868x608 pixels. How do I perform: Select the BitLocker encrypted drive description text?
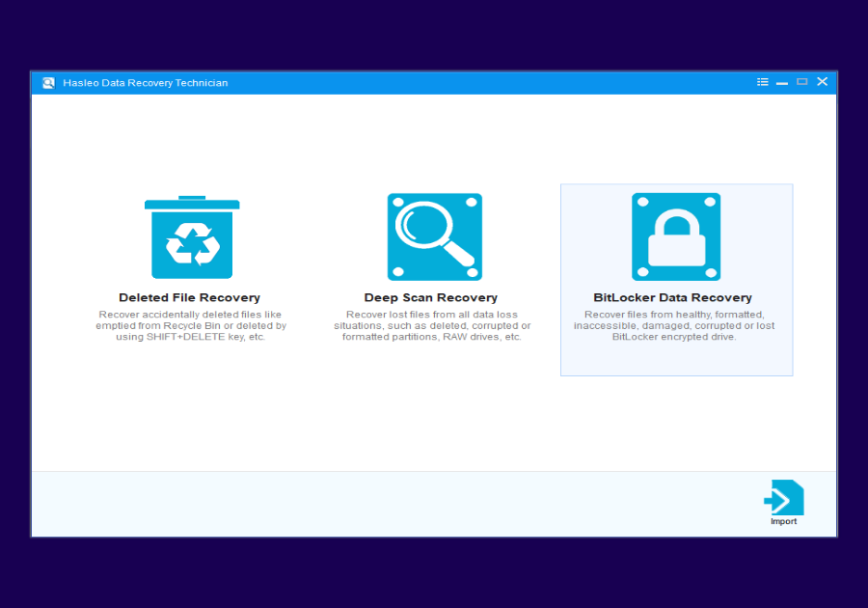[x=675, y=325]
